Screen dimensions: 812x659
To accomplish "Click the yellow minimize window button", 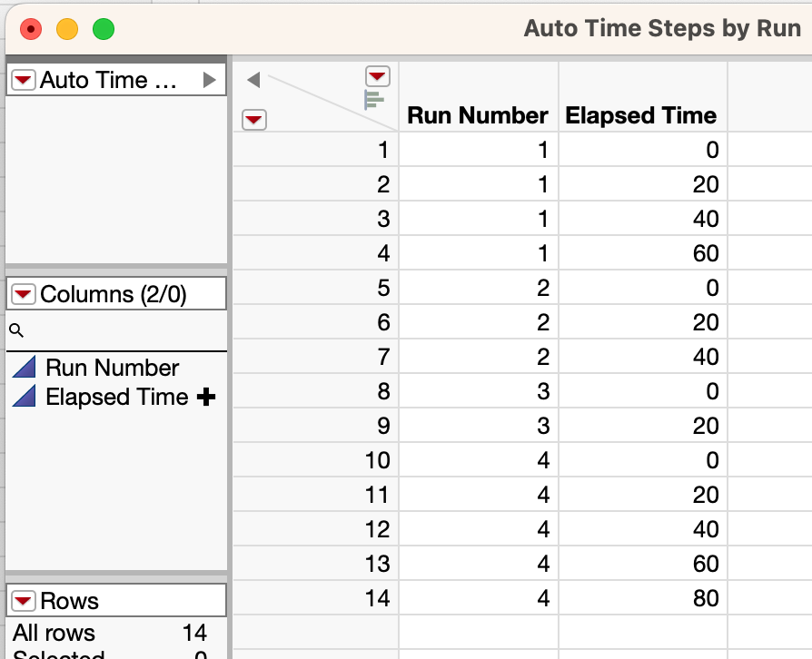I will (67, 29).
